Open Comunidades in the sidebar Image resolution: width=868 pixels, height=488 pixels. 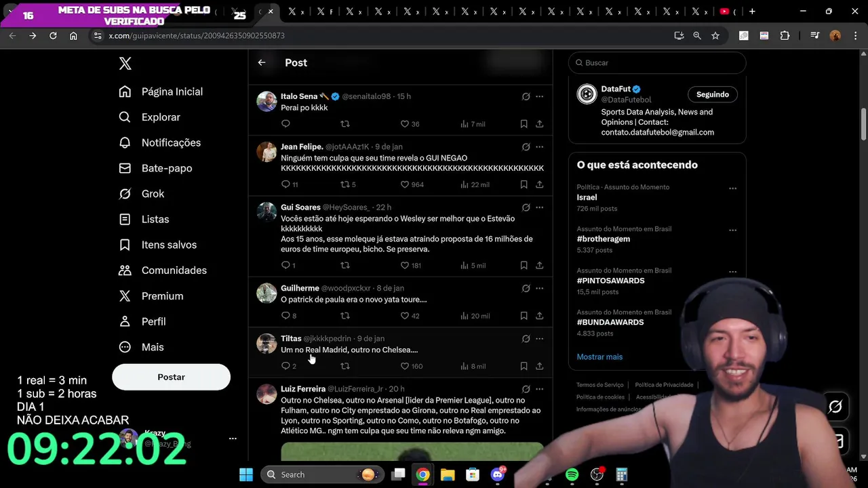[x=163, y=270]
